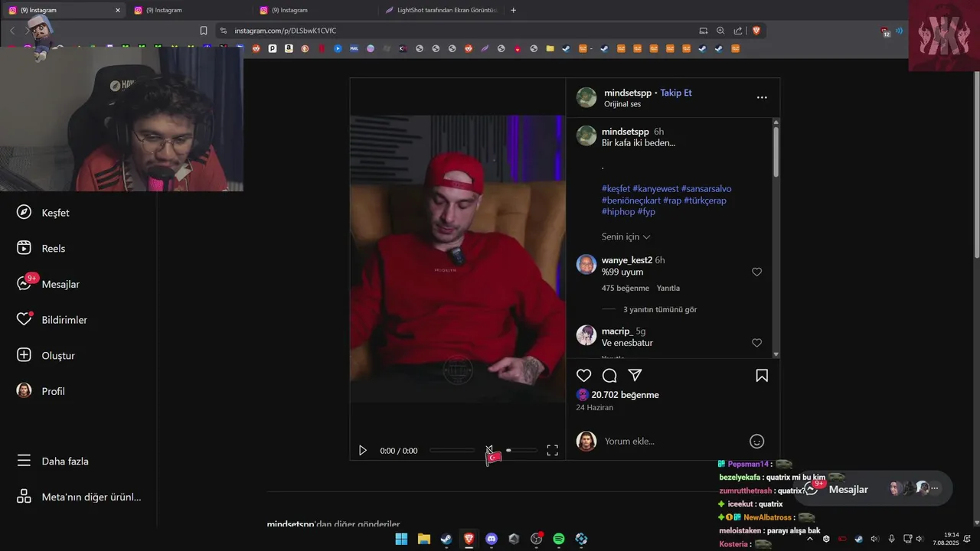The image size is (980, 551).
Task: Open yellow folder in bookmarks bar
Action: point(550,48)
